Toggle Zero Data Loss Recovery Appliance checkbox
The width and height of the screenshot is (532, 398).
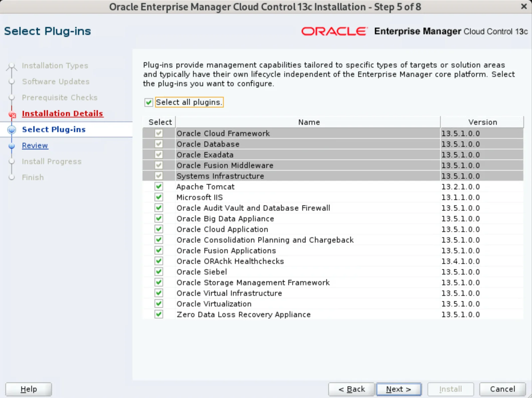point(159,314)
